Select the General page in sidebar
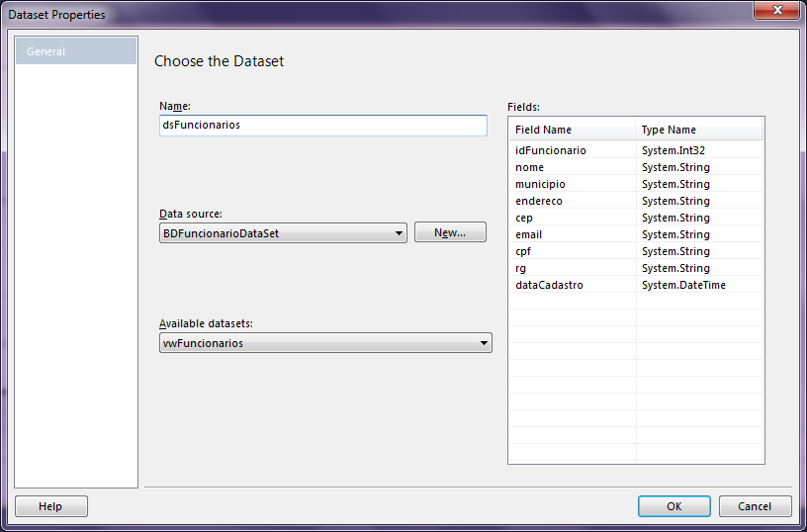807x532 pixels. tap(76, 51)
